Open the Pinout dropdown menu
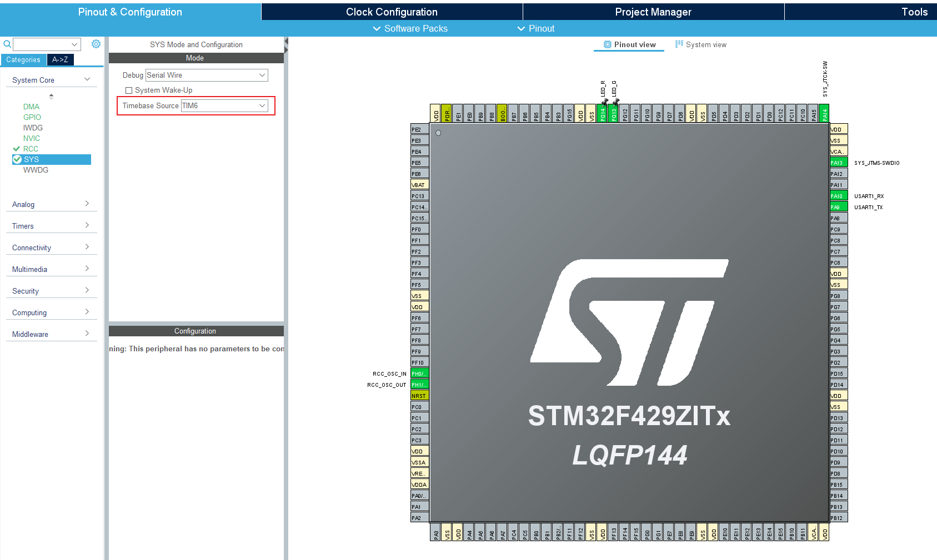 click(536, 28)
